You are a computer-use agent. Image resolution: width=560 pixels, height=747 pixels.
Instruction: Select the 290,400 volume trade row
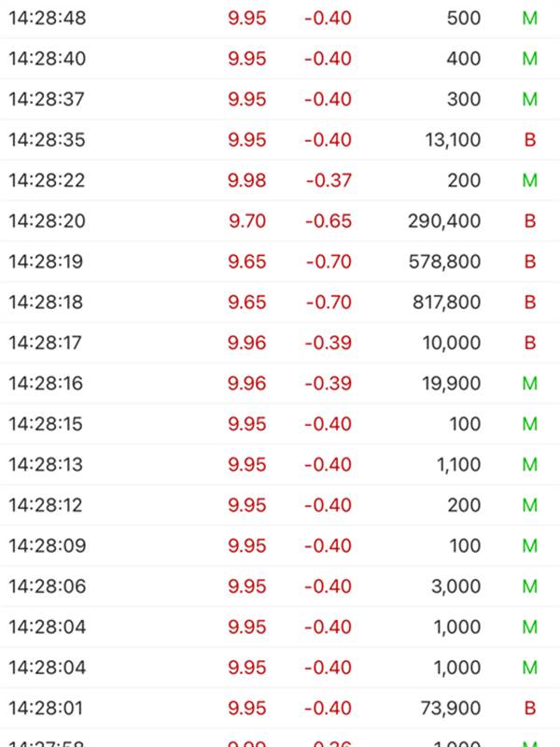click(280, 221)
